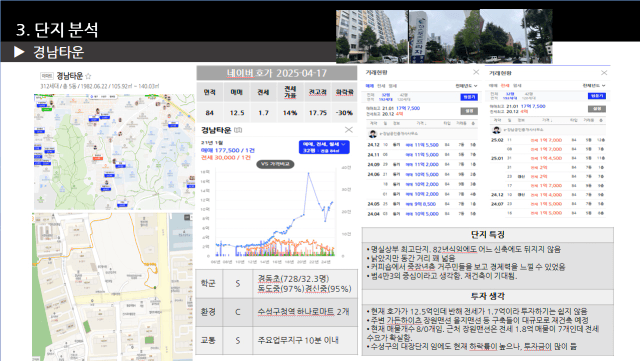Select the 12.5 매매 price cell
Image resolution: width=640 pixels, height=361 pixels.
237,113
